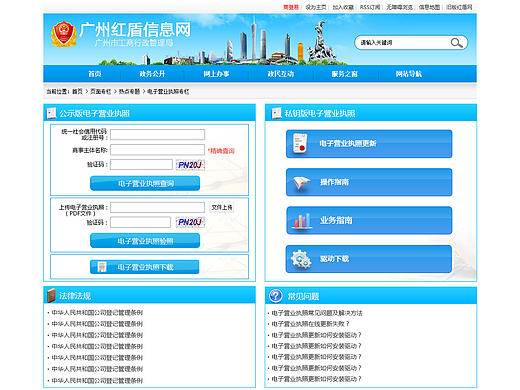520x390 pixels.
Task: Click the 设为主页 top link
Action: [x=316, y=7]
